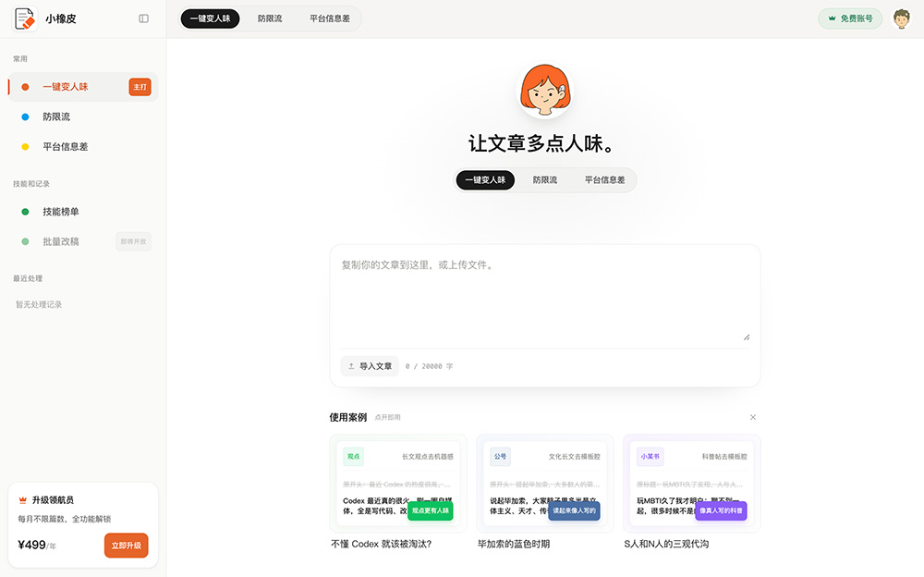The image size is (924, 577).
Task: Click the crown icon in 免费账号 badge
Action: pyautogui.click(x=833, y=18)
